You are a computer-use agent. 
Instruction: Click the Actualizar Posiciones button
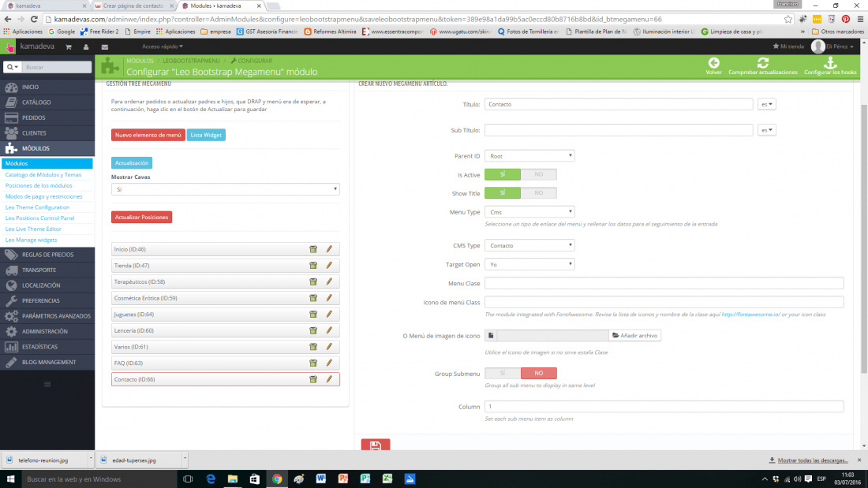tap(142, 217)
